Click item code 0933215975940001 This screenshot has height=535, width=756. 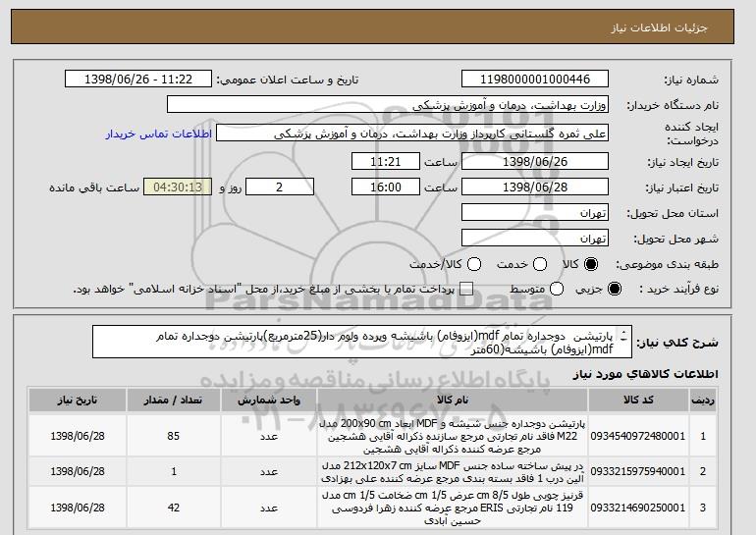tap(638, 471)
